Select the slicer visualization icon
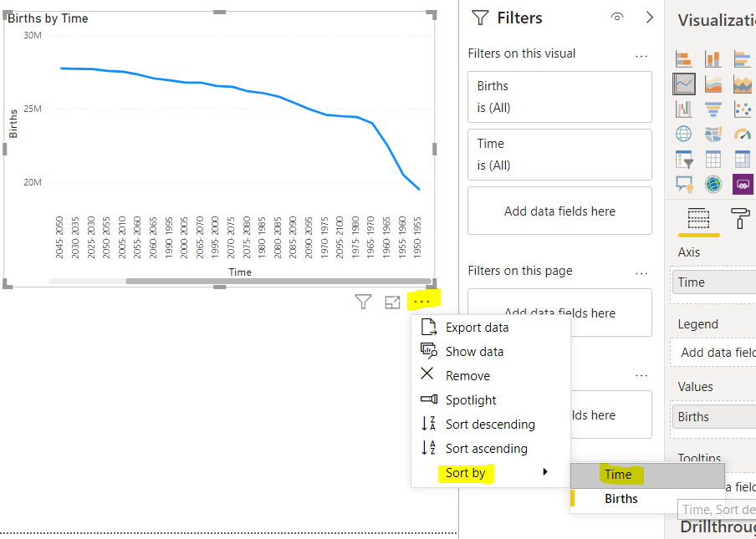Viewport: 756px width, 539px height. pyautogui.click(x=684, y=159)
